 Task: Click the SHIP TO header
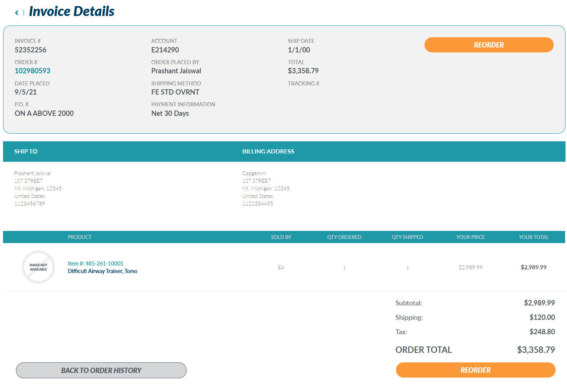point(26,151)
